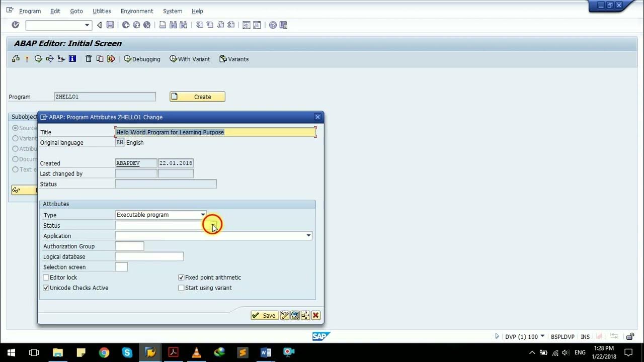Viewport: 644px width, 362px height.
Task: Click the Print icon in standard toolbar
Action: [163, 25]
